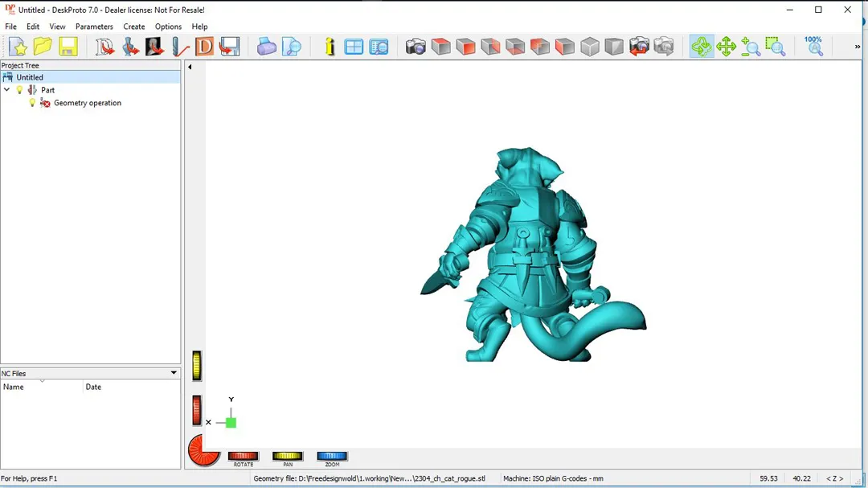Activate the mouse rotate tool
This screenshot has width=868, height=488.
[702, 47]
